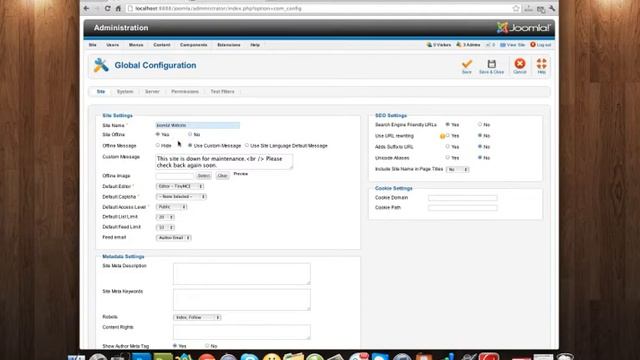Switch to the Text Filters tab

pyautogui.click(x=222, y=92)
